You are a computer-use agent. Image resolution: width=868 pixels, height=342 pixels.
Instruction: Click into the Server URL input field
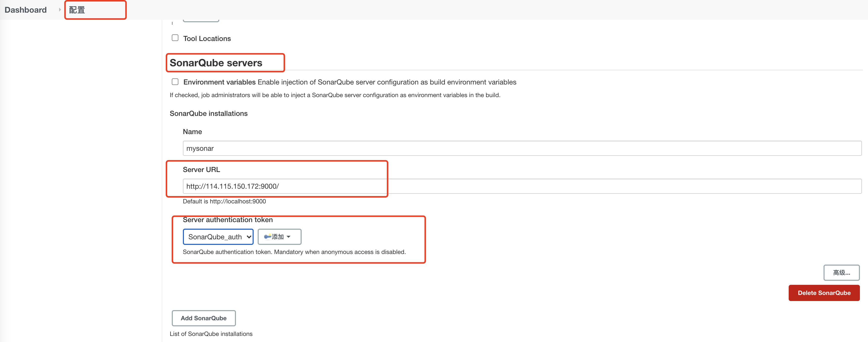pos(522,186)
